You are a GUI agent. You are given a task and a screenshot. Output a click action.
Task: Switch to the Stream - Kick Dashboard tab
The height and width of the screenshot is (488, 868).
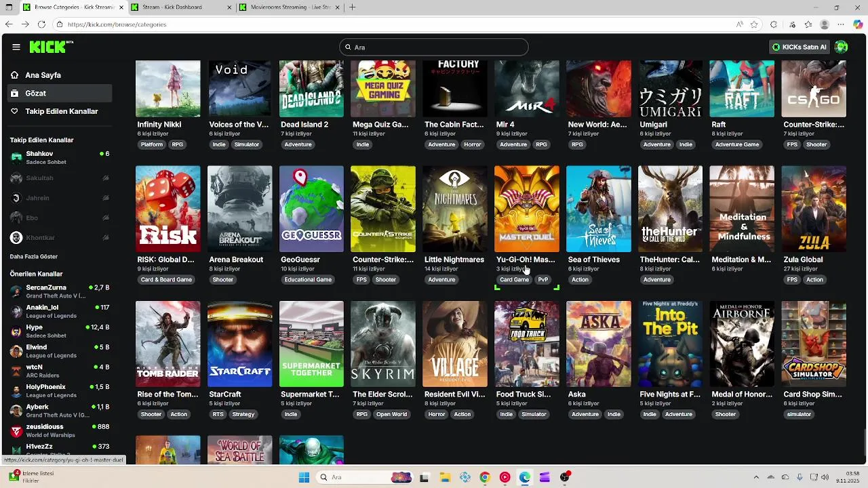(180, 7)
